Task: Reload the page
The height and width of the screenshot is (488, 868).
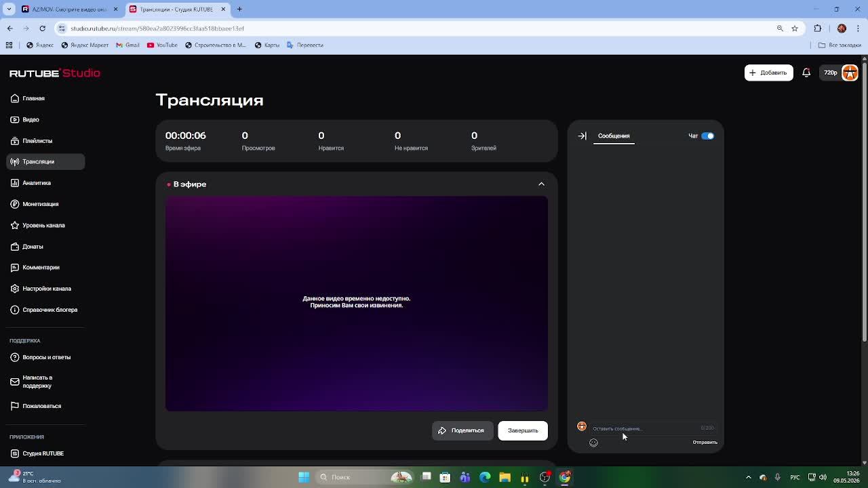Action: (x=42, y=28)
